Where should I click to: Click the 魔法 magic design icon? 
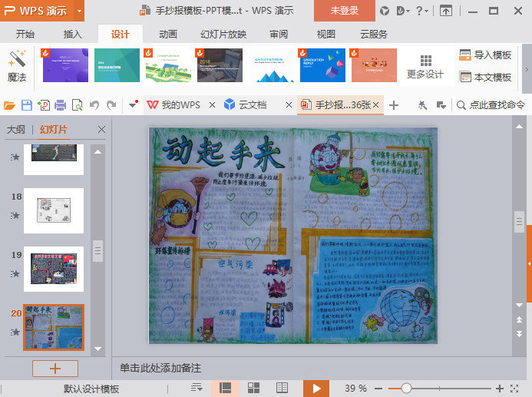[17, 65]
